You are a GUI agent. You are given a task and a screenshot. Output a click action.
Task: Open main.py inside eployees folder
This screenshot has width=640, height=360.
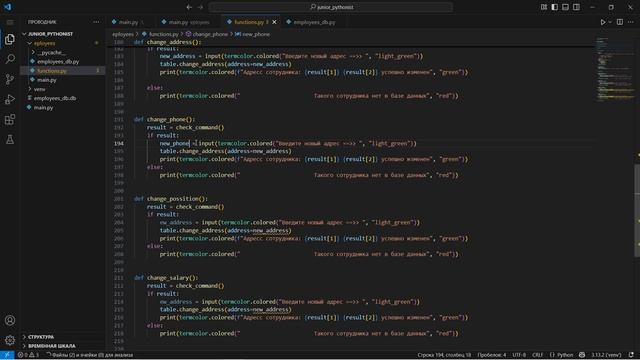point(47,80)
